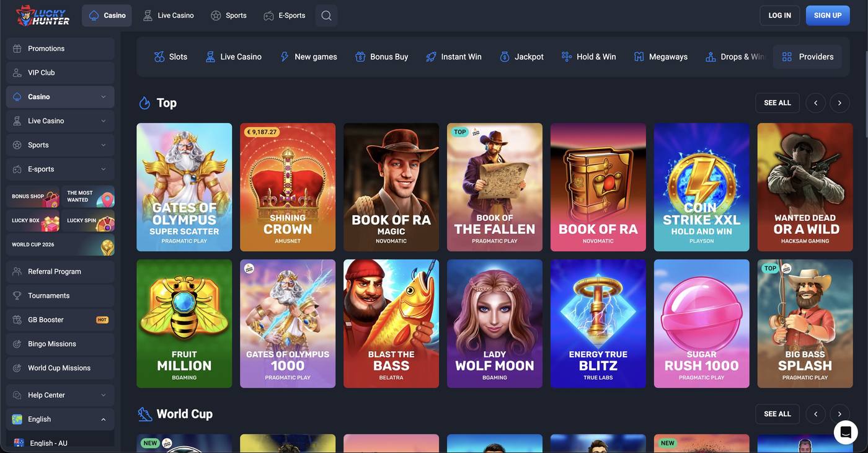Click the Promotions gift icon in sidebar
The image size is (868, 453).
point(17,48)
